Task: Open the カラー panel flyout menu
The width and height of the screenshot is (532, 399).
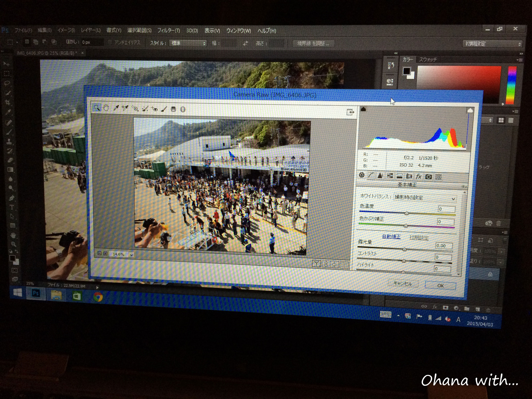Action: point(519,60)
